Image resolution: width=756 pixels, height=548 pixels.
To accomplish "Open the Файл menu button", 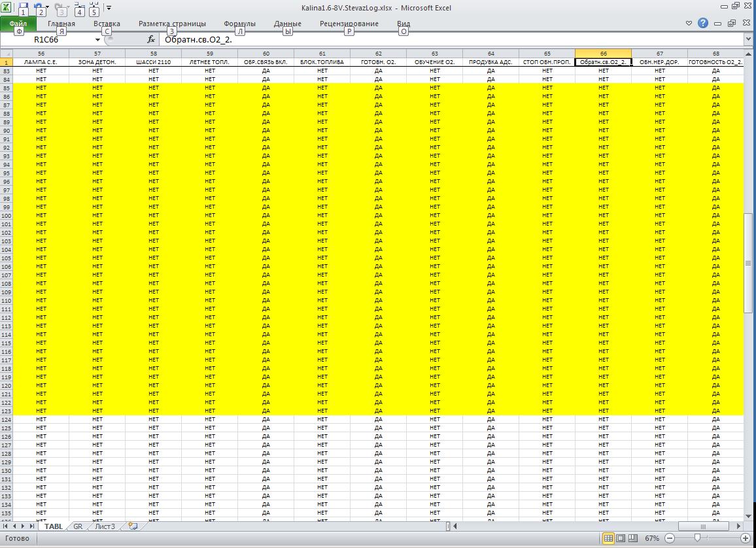I will click(x=18, y=24).
